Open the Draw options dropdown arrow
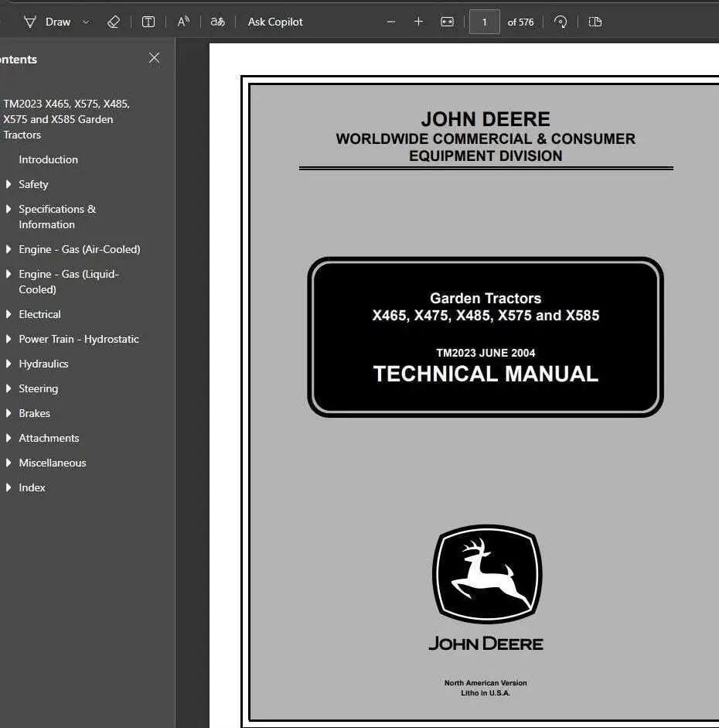 tap(86, 22)
